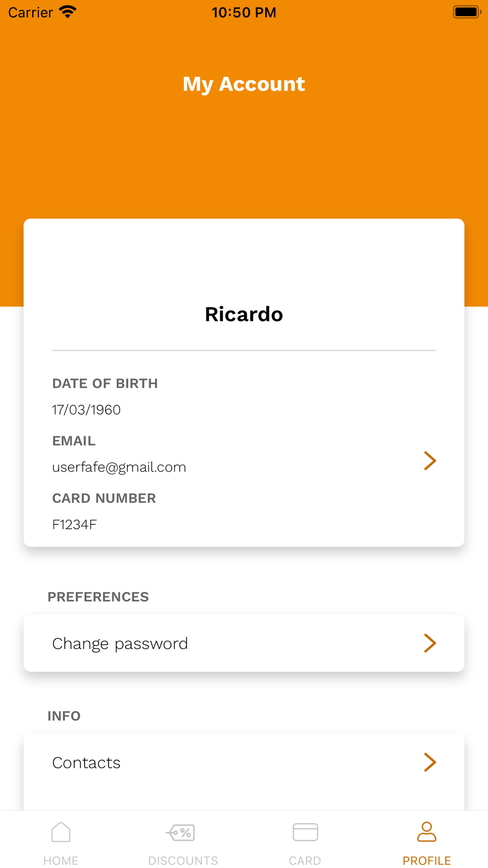The width and height of the screenshot is (488, 868).
Task: Tap the email userfafe@gmail.com
Action: click(119, 467)
